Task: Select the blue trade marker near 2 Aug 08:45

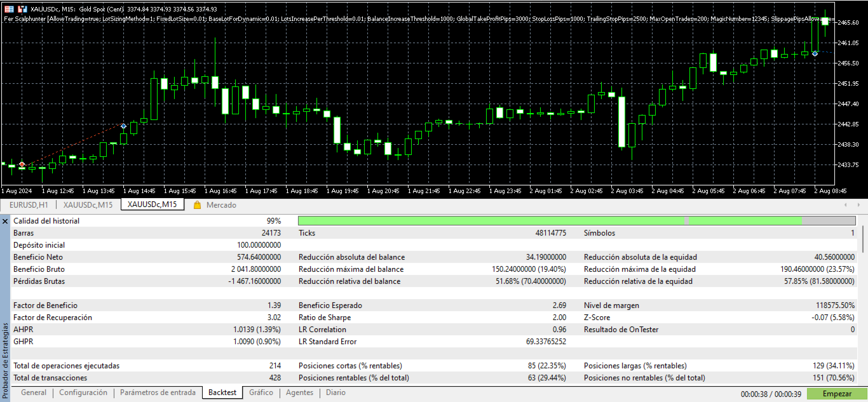Action: click(x=815, y=53)
